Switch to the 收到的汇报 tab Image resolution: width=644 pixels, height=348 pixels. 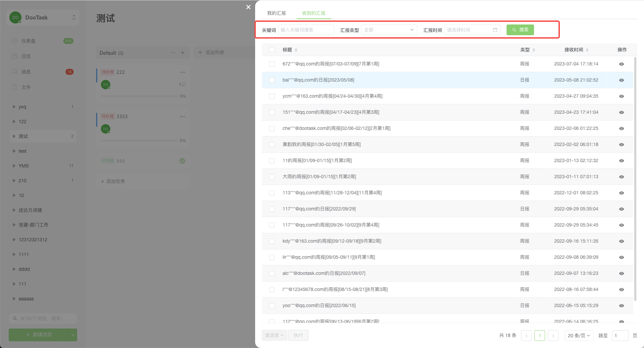pos(313,13)
